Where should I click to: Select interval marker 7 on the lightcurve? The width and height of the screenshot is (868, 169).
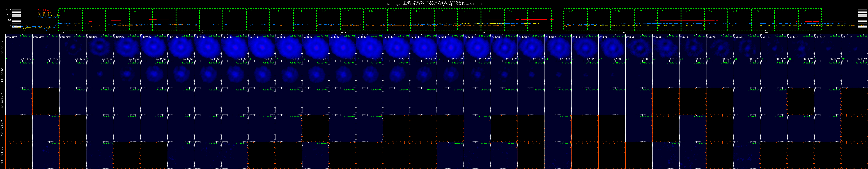tap(205, 11)
